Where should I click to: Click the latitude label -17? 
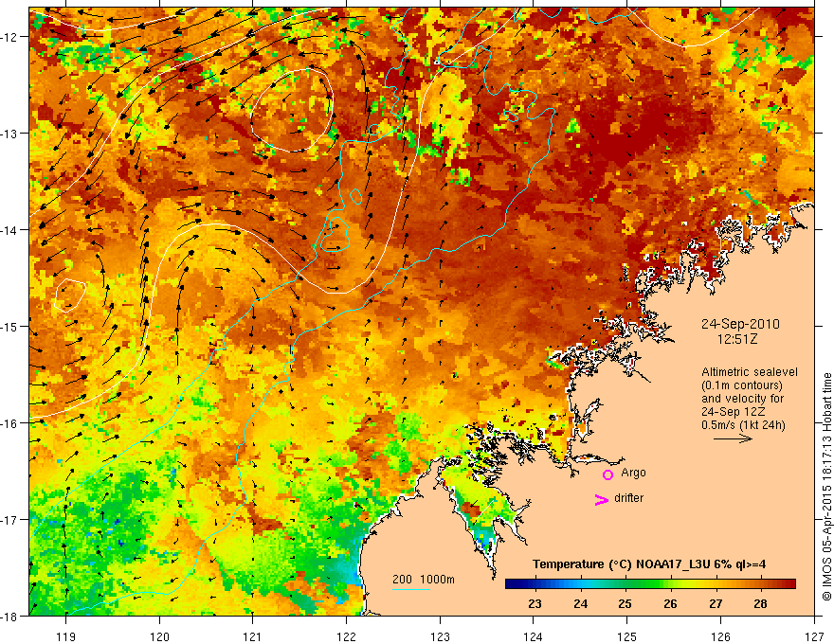(9, 519)
